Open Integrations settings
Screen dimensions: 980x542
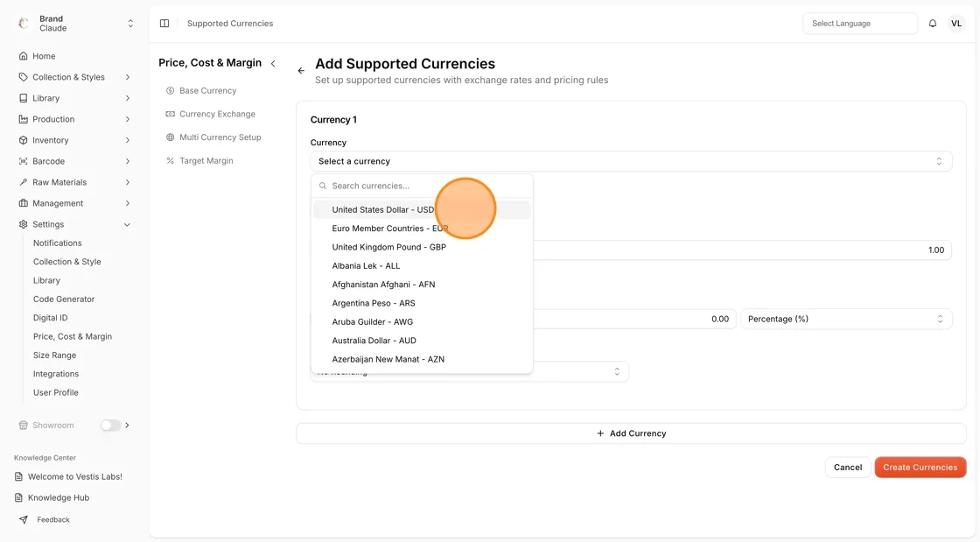coord(56,374)
